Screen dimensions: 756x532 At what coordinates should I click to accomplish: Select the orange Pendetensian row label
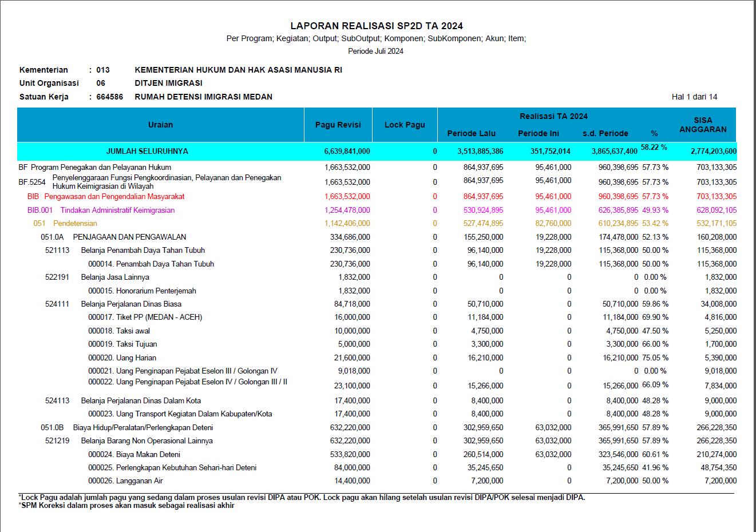tap(75, 224)
